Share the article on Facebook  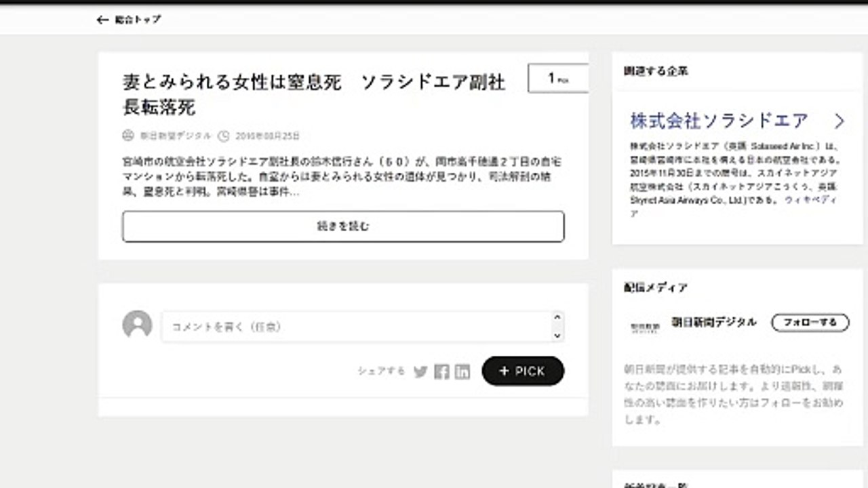[441, 371]
